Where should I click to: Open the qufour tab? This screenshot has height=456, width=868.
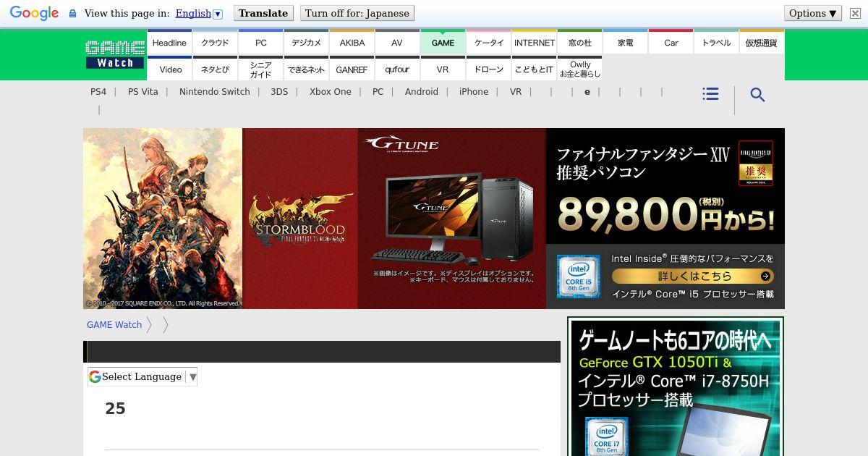tap(397, 69)
